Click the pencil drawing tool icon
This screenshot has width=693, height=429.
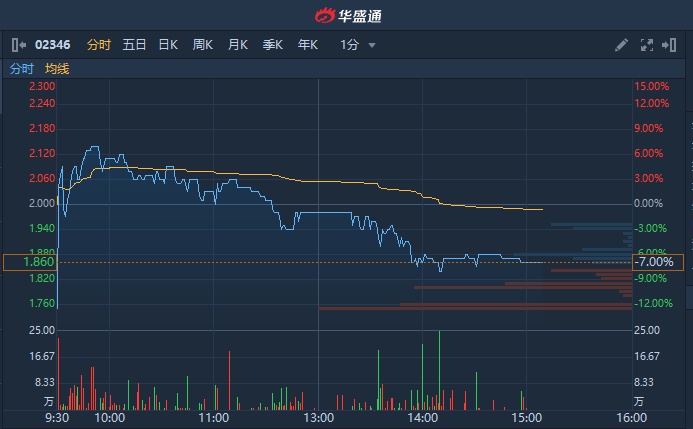tap(621, 45)
